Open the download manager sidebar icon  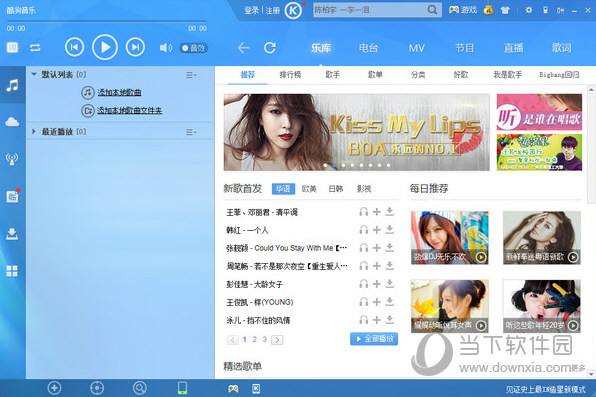pos(12,233)
